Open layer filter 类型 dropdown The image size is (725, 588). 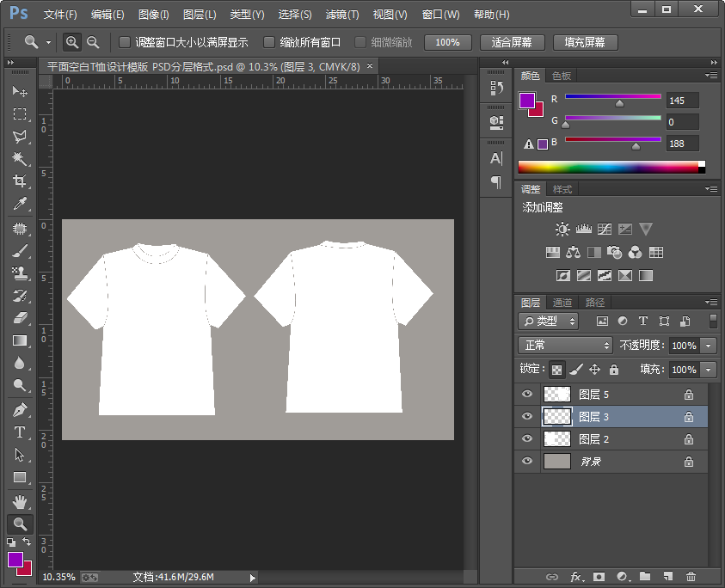[x=550, y=321]
